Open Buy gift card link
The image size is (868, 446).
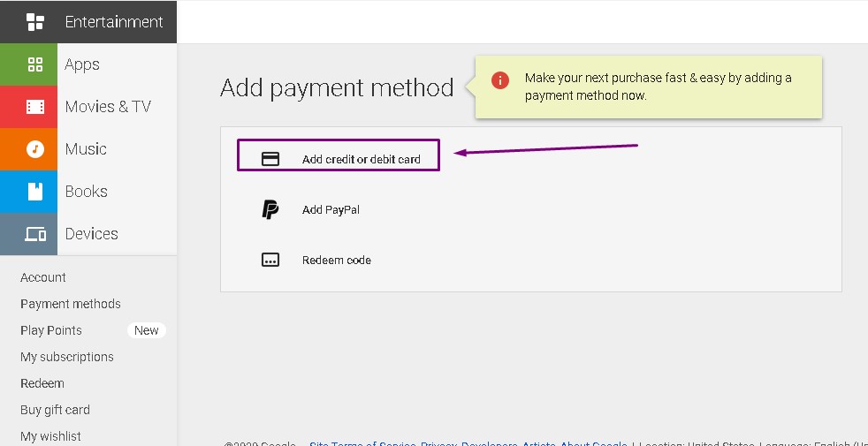pyautogui.click(x=55, y=410)
